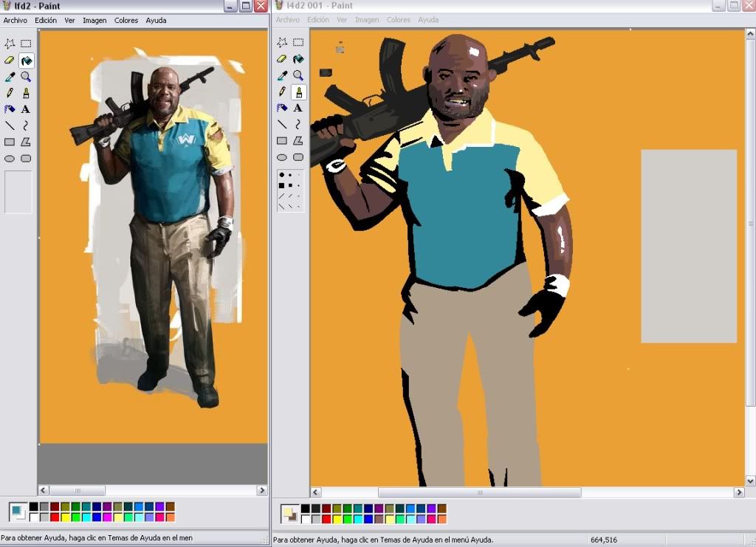Select the Curve tool in lfd2 window
This screenshot has width=756, height=547.
(26, 125)
